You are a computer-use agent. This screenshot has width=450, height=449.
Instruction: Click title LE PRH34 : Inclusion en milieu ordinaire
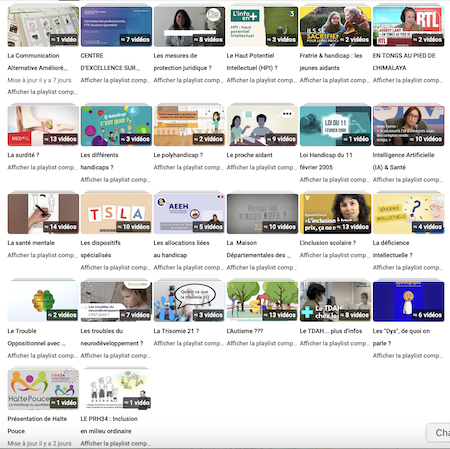click(109, 425)
